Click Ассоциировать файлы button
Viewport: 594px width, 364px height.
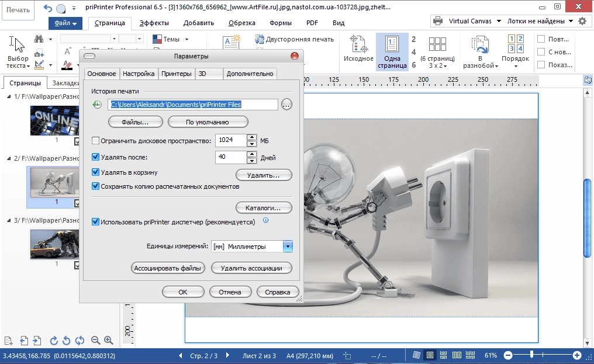click(x=167, y=268)
